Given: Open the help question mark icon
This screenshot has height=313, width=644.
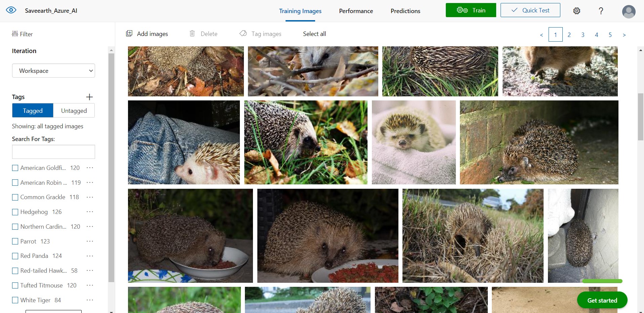Looking at the screenshot, I should click(601, 11).
